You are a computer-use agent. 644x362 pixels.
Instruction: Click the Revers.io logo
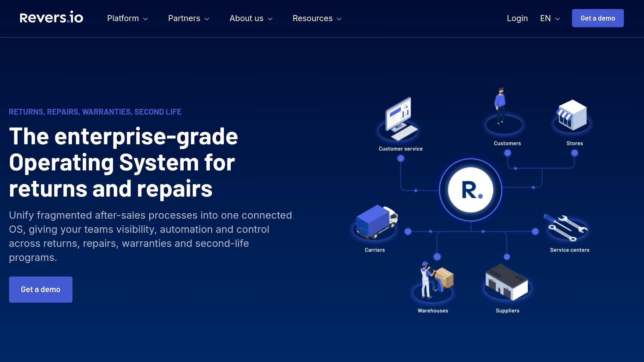point(51,18)
